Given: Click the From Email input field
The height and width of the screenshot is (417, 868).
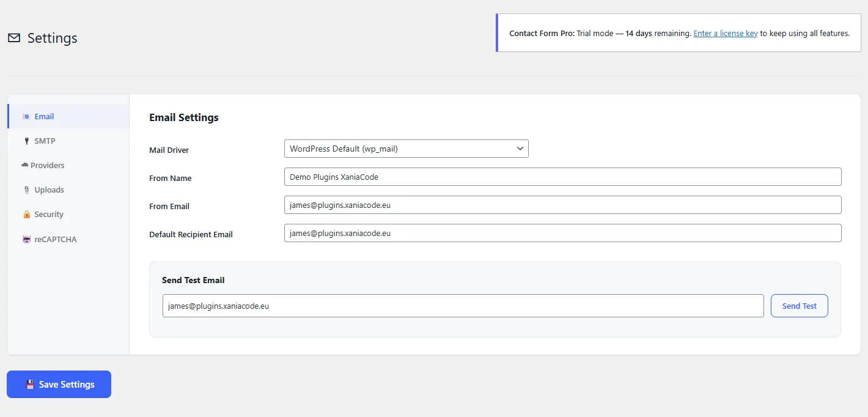Looking at the screenshot, I should click(x=563, y=205).
